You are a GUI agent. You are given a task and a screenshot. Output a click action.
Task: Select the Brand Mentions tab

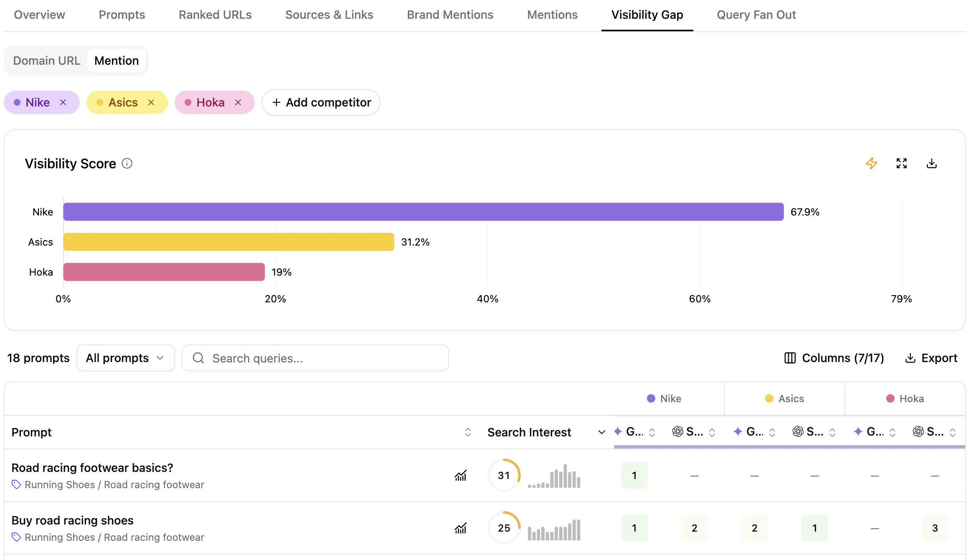[x=450, y=15]
